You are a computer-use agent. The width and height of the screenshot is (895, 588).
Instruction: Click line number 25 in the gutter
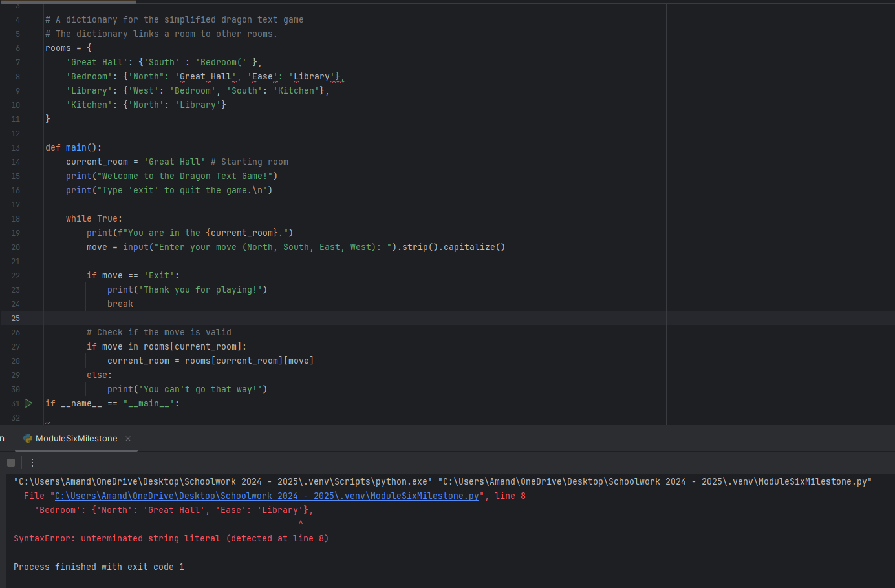click(x=16, y=319)
